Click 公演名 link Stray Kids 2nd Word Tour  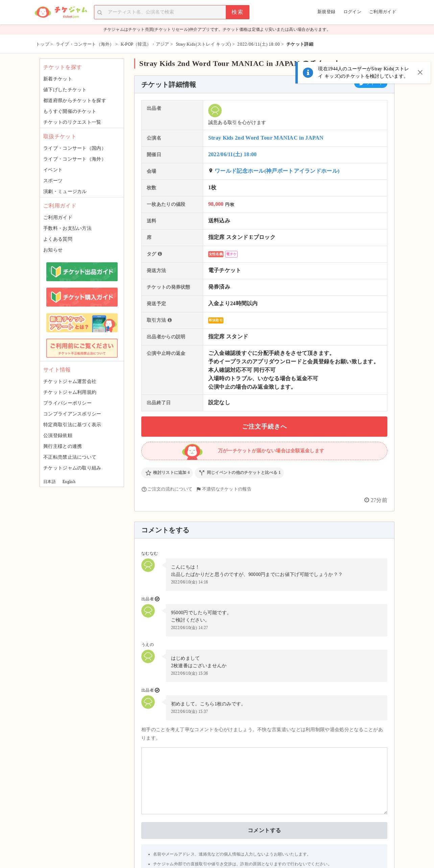click(266, 138)
